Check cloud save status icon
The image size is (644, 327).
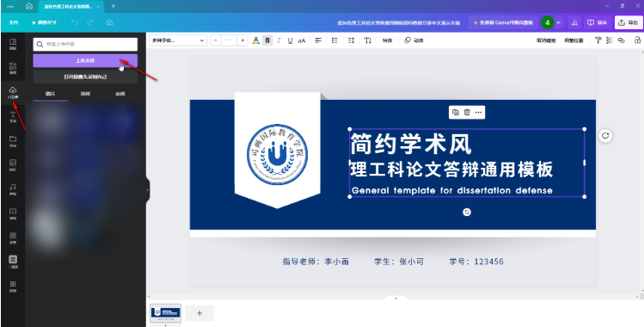(x=110, y=22)
